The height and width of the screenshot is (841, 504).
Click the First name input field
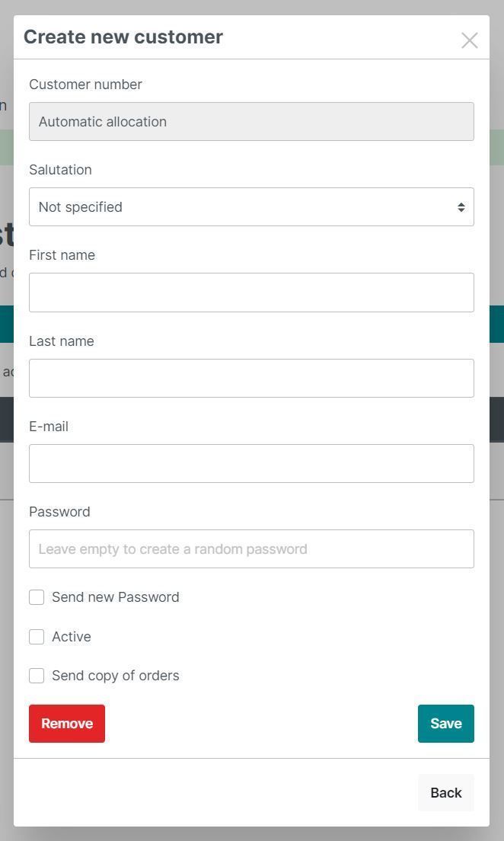click(251, 293)
